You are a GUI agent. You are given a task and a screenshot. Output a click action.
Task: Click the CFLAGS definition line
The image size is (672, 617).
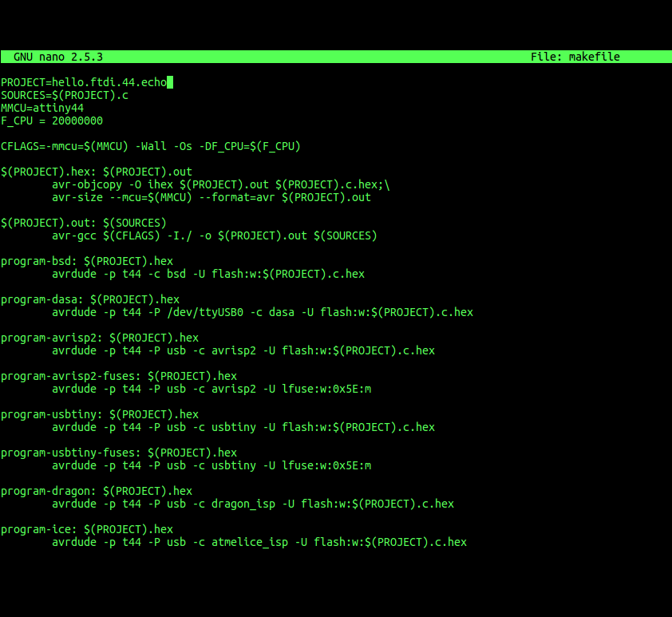(151, 146)
